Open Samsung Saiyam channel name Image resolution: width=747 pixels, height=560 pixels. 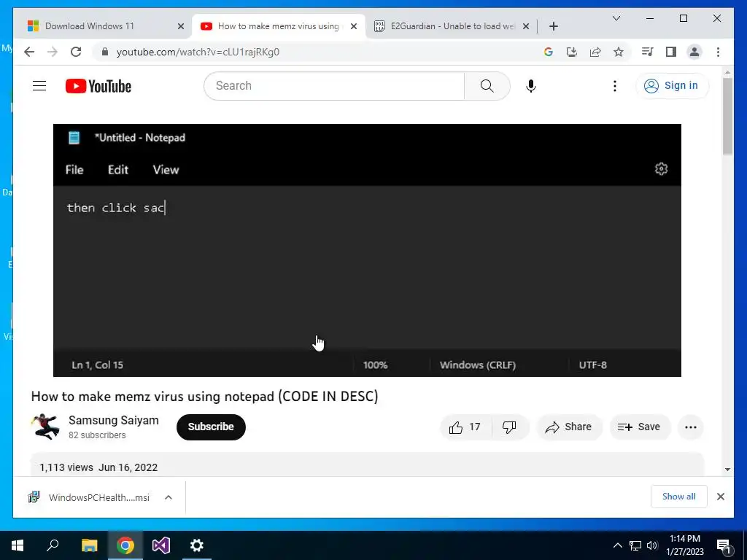tap(113, 421)
